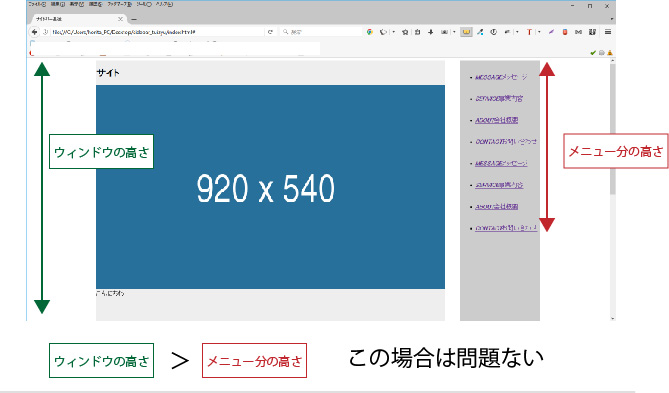The image size is (669, 393).
Task: Bookmark this page with the star icon
Action: (x=405, y=32)
